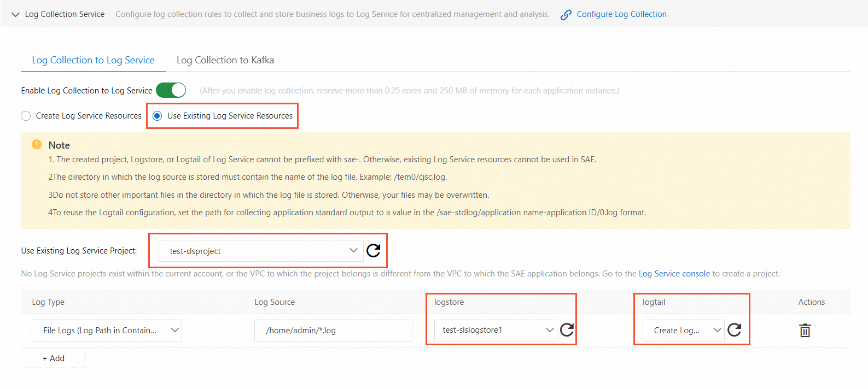Click note line about sae- prefix
The width and height of the screenshot is (868, 389).
click(322, 160)
